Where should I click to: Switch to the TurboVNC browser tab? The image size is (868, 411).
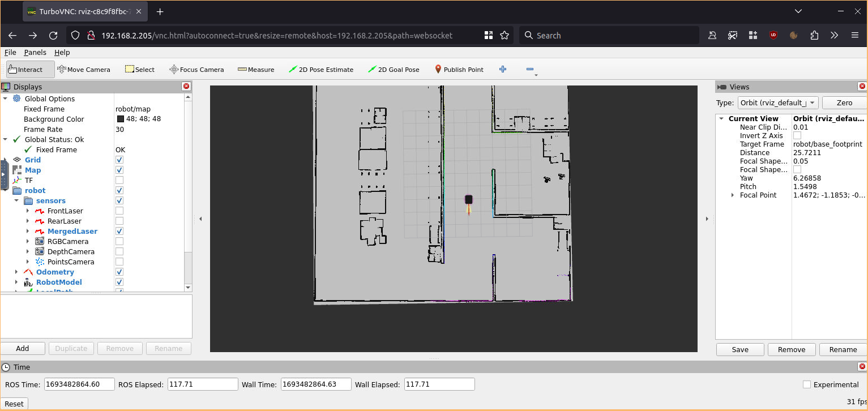(85, 11)
